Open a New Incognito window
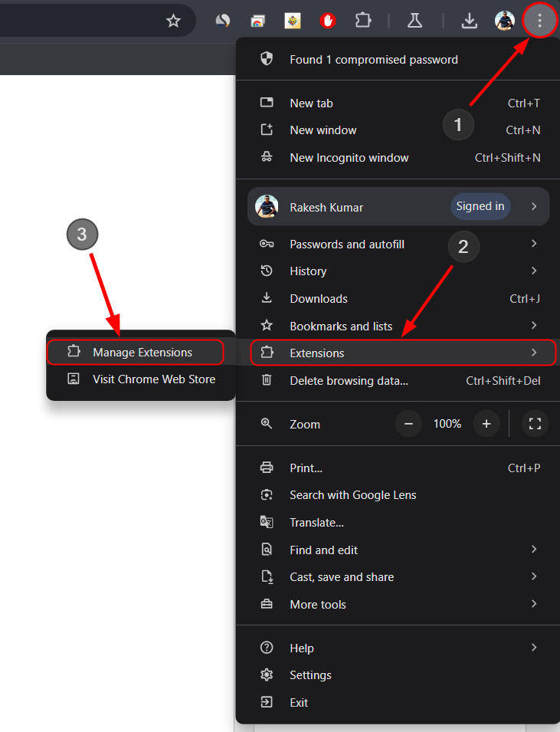Screen dimensions: 560x732 pyautogui.click(x=349, y=157)
